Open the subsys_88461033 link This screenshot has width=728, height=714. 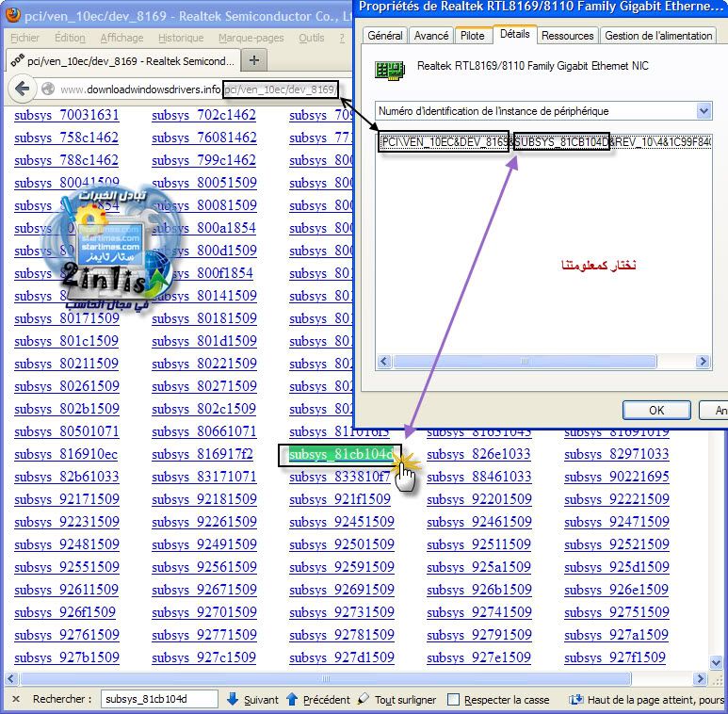(x=479, y=477)
